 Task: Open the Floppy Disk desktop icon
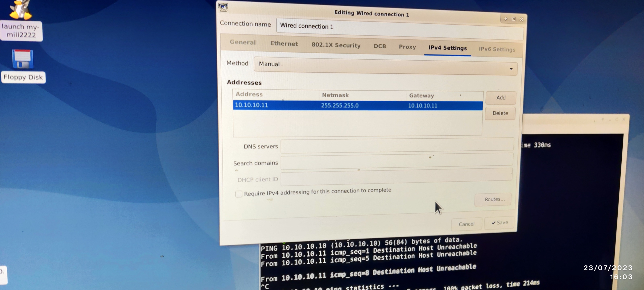(23, 66)
